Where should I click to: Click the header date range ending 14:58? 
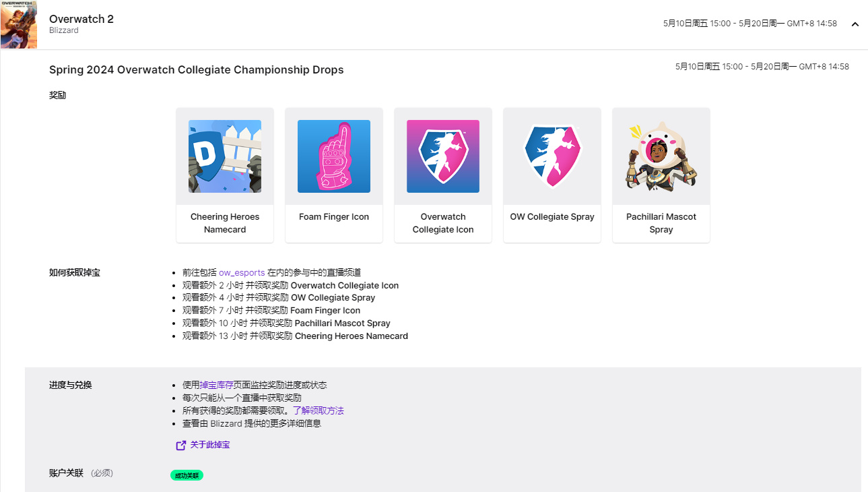[750, 24]
